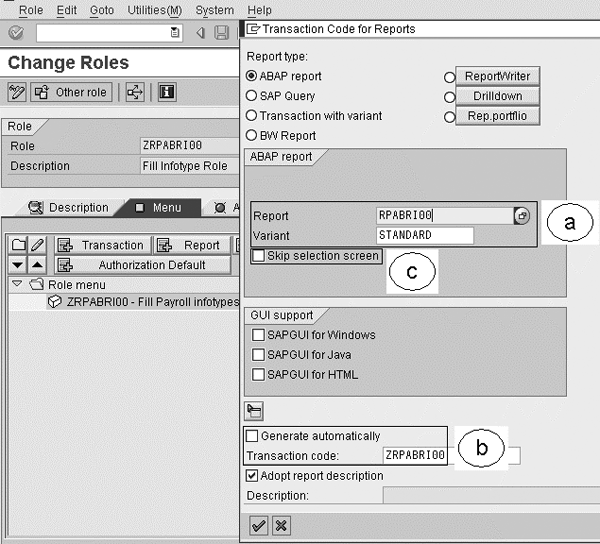600x544 pixels.
Task: Click into the Variant input field
Action: click(x=424, y=235)
